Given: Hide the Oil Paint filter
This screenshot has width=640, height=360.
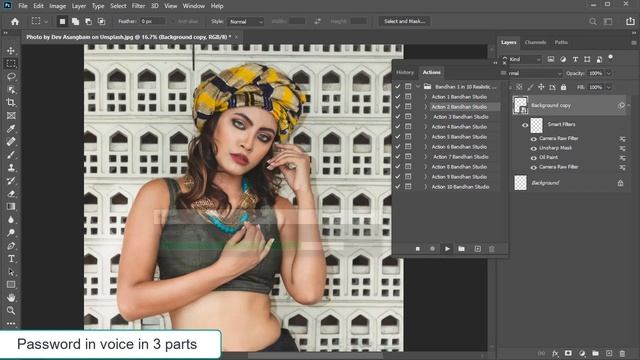Looking at the screenshot, I should coord(533,158).
